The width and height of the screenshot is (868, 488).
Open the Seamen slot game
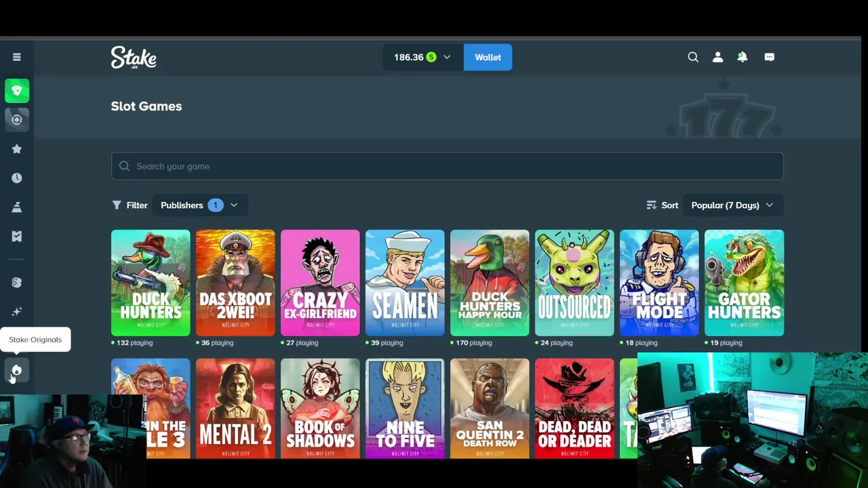(405, 283)
